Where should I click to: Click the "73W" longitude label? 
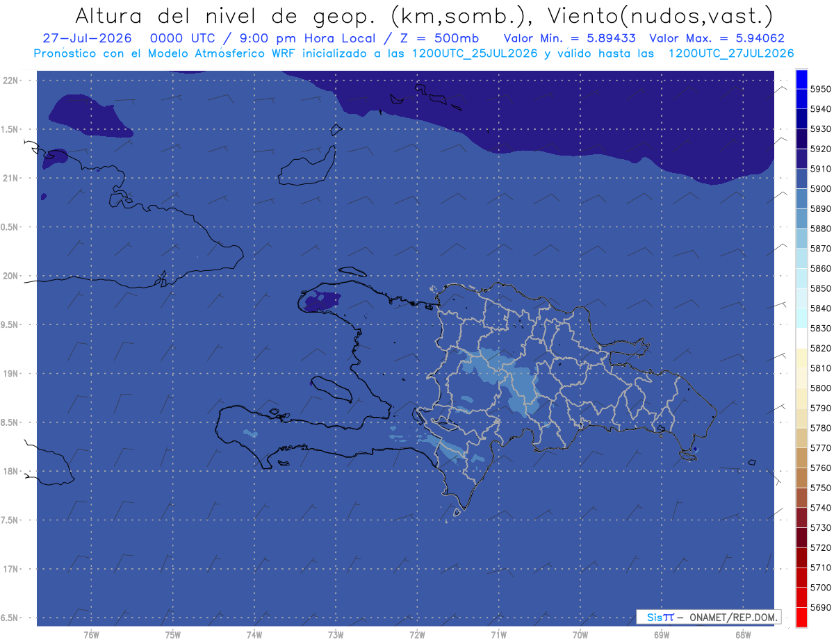pyautogui.click(x=336, y=634)
